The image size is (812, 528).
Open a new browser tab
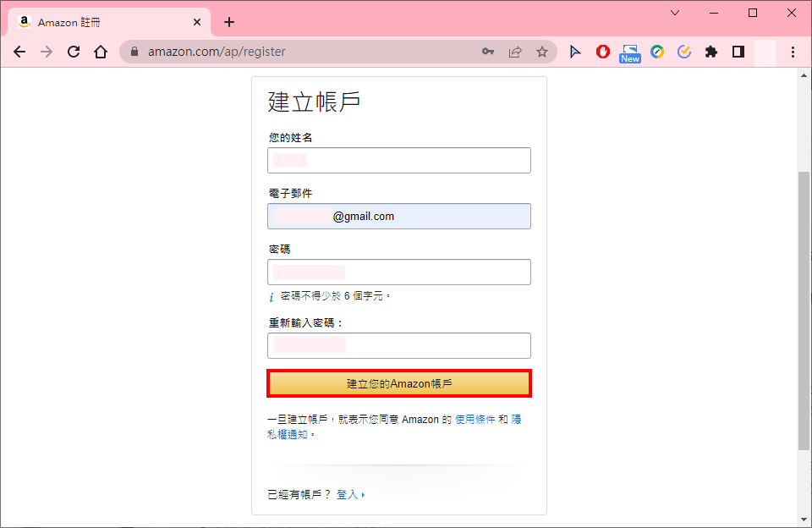point(229,22)
